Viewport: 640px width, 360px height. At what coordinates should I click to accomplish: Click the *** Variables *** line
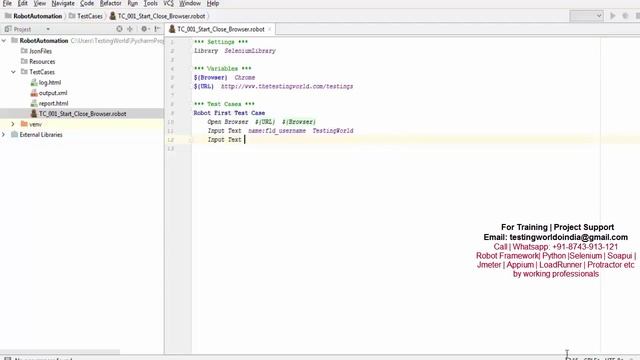tap(222, 69)
